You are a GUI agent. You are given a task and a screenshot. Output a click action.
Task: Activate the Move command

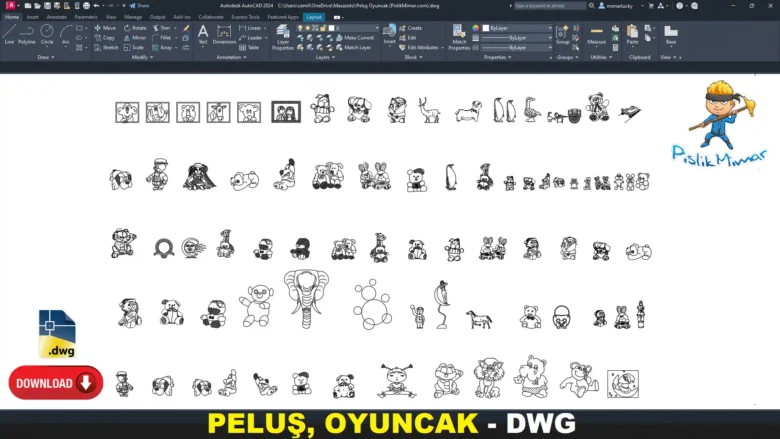tap(105, 28)
